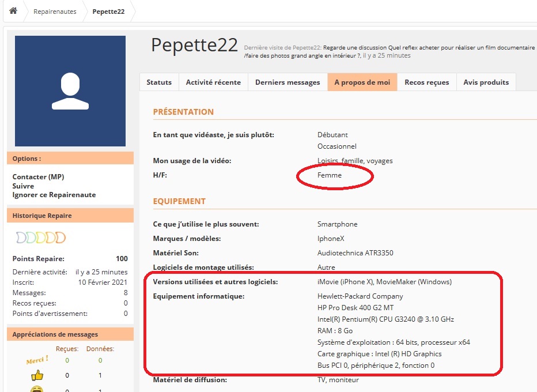Click the HP Pro Desk 400 G2 MT line
Image resolution: width=537 pixels, height=392 pixels.
(x=356, y=308)
